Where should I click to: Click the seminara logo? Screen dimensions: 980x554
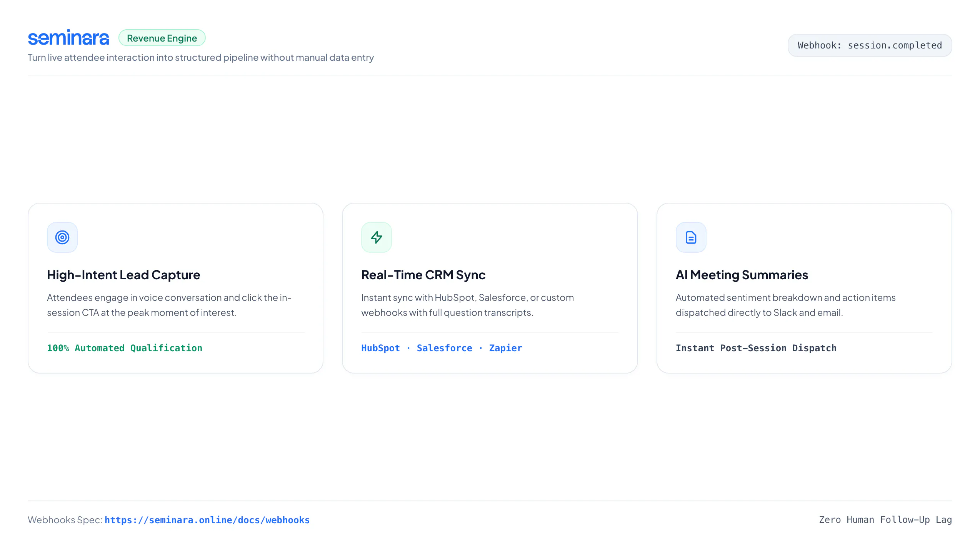[68, 38]
